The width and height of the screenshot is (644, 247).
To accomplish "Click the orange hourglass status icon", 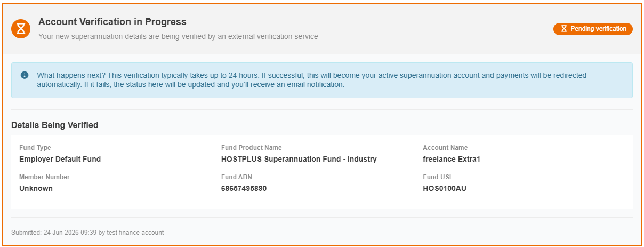I will click(x=21, y=29).
